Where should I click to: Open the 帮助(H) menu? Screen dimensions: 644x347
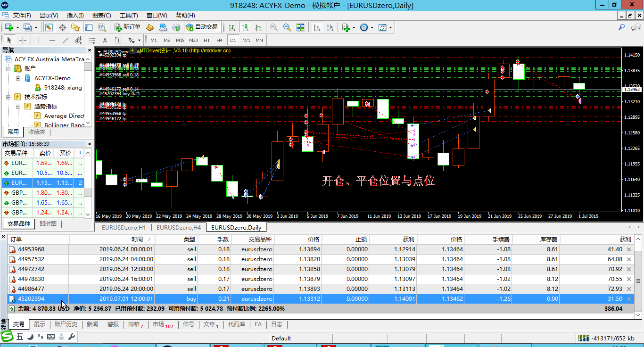tap(185, 15)
